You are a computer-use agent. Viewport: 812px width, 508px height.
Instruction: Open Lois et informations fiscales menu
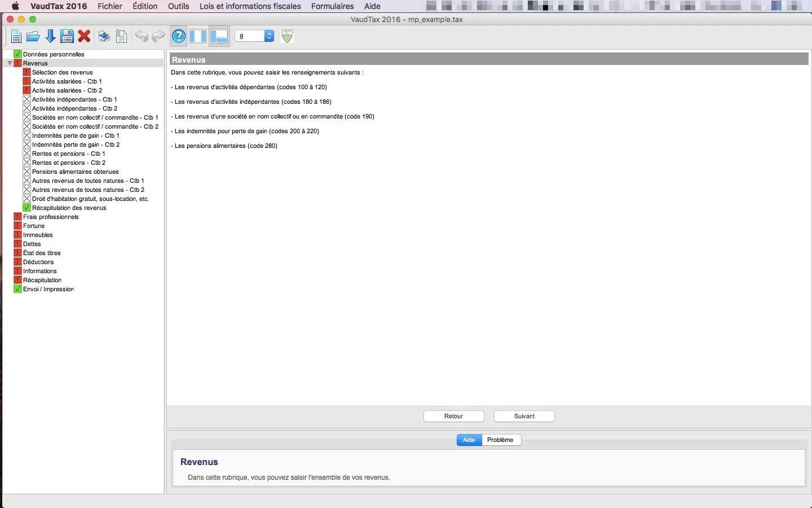click(x=250, y=6)
